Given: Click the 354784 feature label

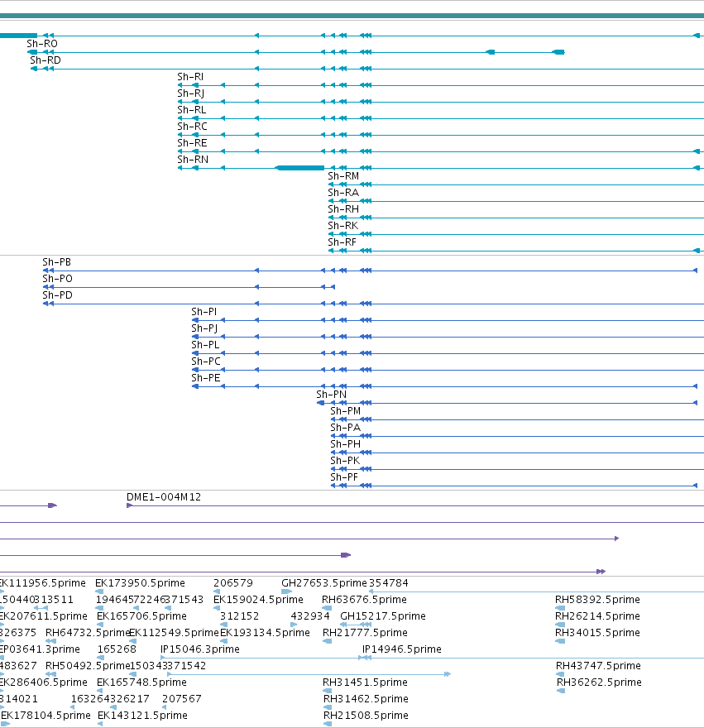Looking at the screenshot, I should tap(389, 583).
